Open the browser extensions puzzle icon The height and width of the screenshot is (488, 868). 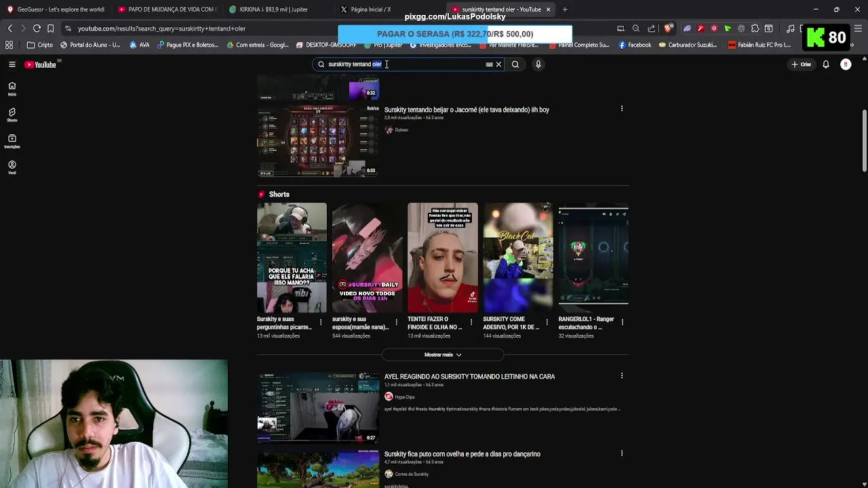[x=755, y=28]
